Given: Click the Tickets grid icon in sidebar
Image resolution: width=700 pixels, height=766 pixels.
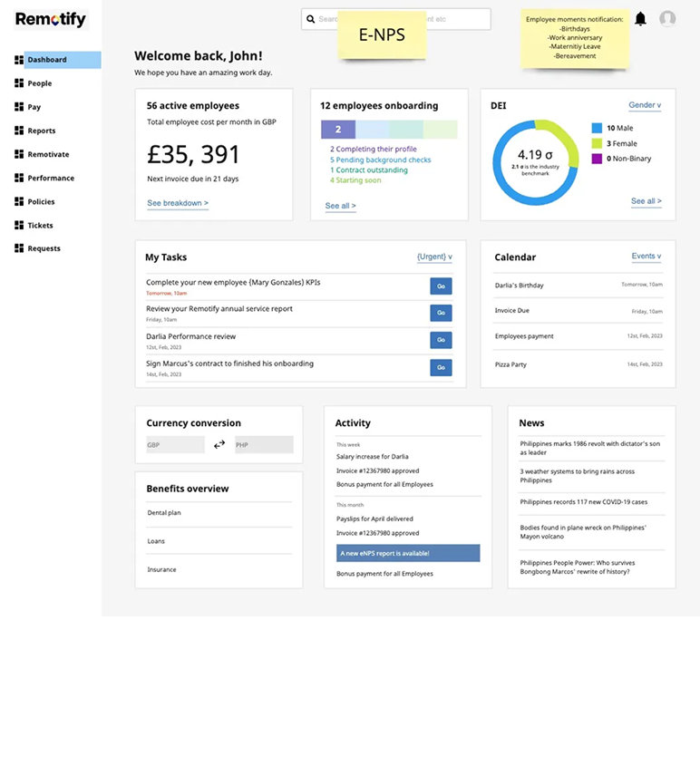Looking at the screenshot, I should (19, 225).
